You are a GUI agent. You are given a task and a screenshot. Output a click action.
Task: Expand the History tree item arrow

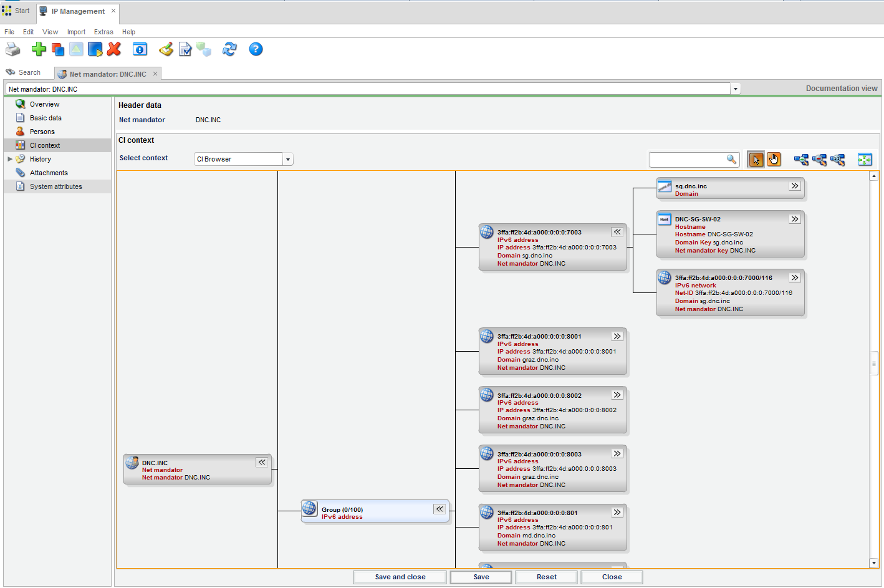click(x=10, y=159)
